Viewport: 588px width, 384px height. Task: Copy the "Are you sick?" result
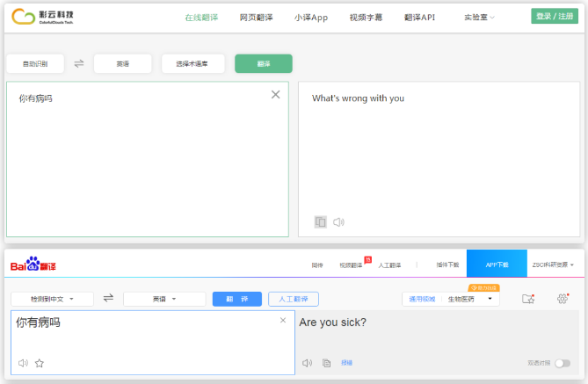326,363
